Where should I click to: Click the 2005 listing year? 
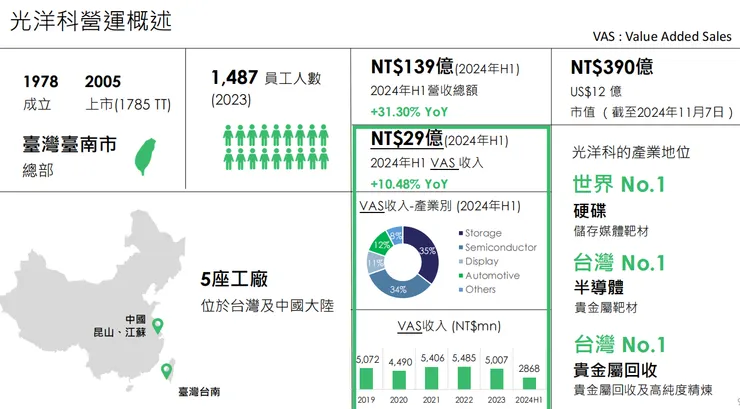click(x=103, y=82)
